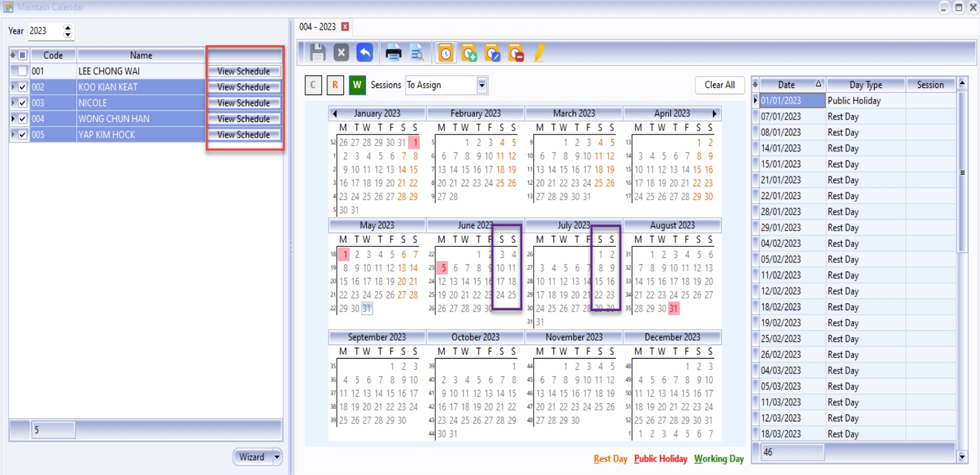
Task: Select 31 May 2023 in the calendar
Action: click(x=367, y=309)
